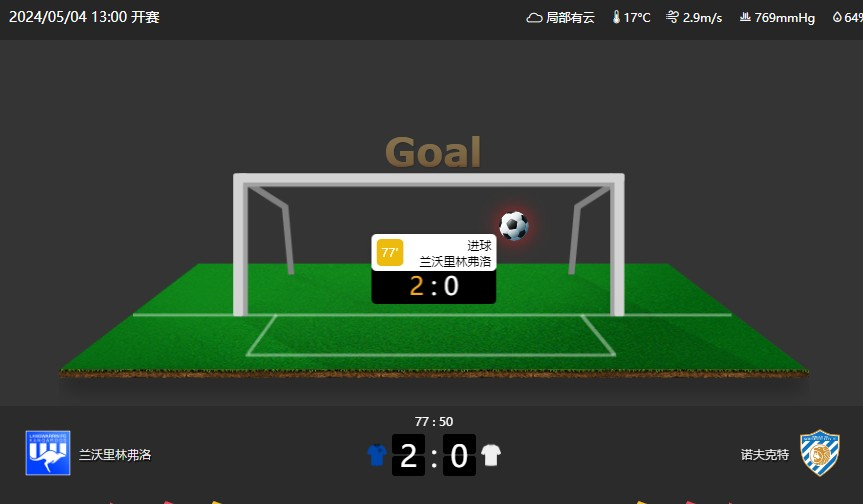863x504 pixels.
Task: Open the 兰沃里林弗洛 home team name
Action: [114, 454]
